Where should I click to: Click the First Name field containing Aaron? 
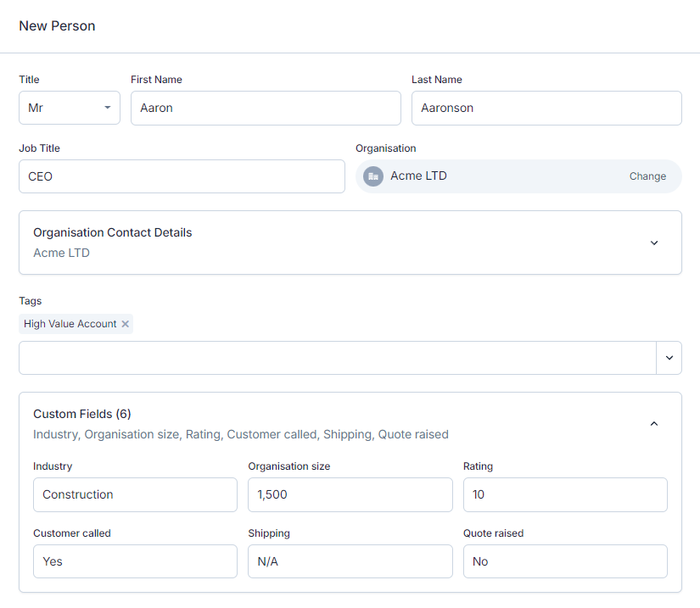pos(266,108)
